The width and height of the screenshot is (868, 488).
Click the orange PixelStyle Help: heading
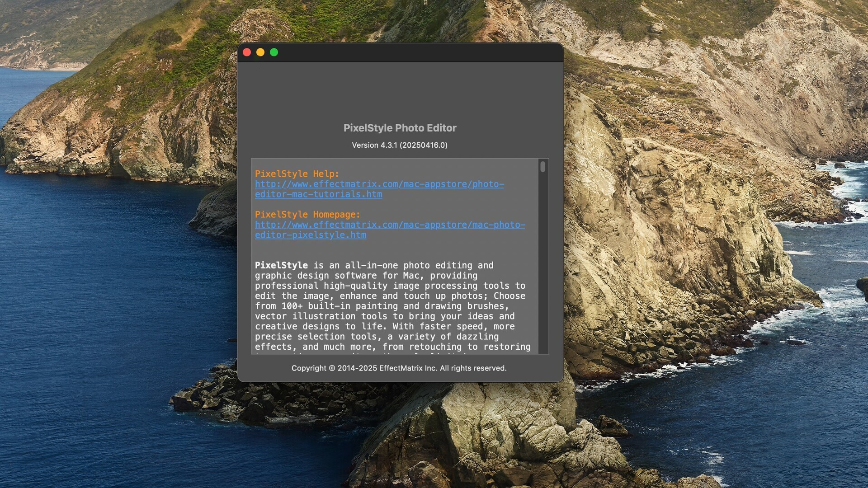click(x=297, y=174)
